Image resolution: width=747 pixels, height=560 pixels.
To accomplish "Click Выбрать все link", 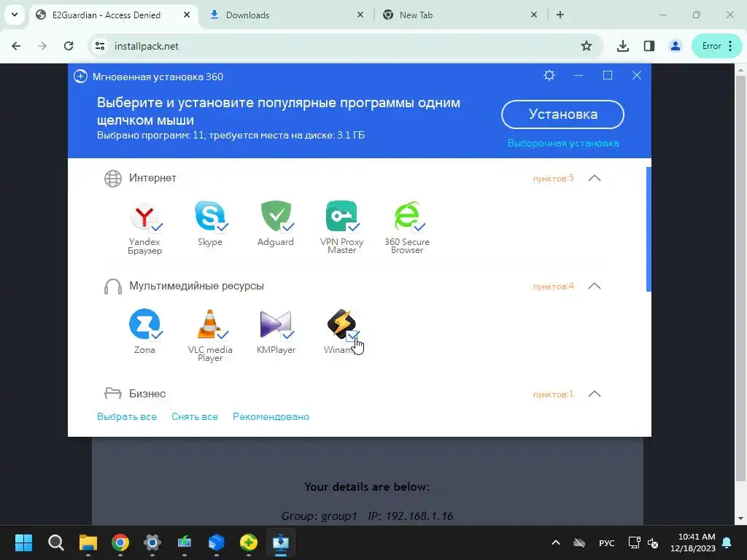I will (127, 416).
